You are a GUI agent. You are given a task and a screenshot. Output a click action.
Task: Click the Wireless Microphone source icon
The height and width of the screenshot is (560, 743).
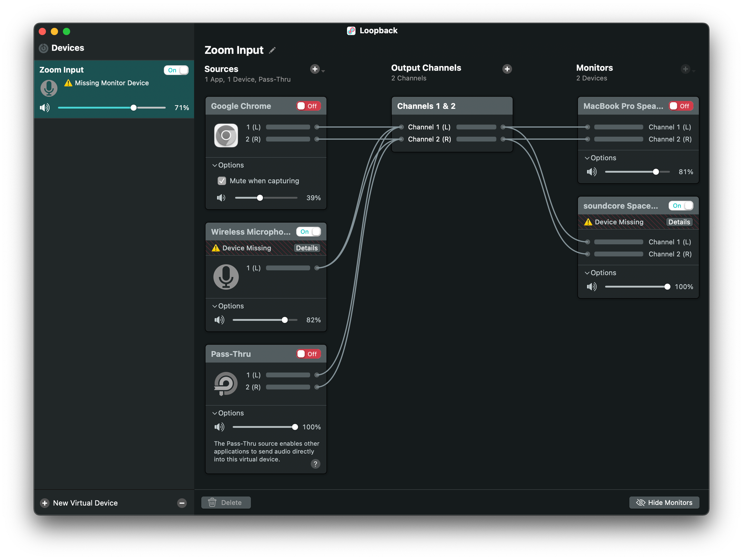[226, 276]
